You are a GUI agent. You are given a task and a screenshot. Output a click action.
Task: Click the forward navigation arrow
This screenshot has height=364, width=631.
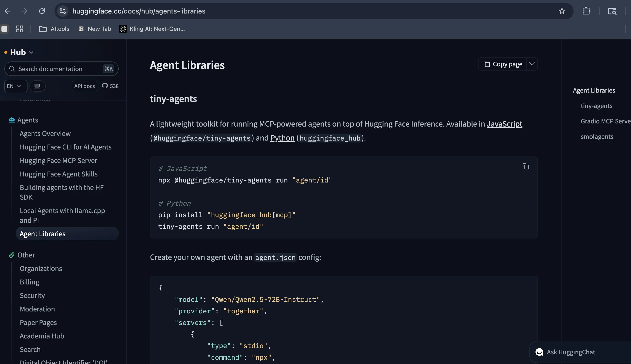pyautogui.click(x=25, y=11)
